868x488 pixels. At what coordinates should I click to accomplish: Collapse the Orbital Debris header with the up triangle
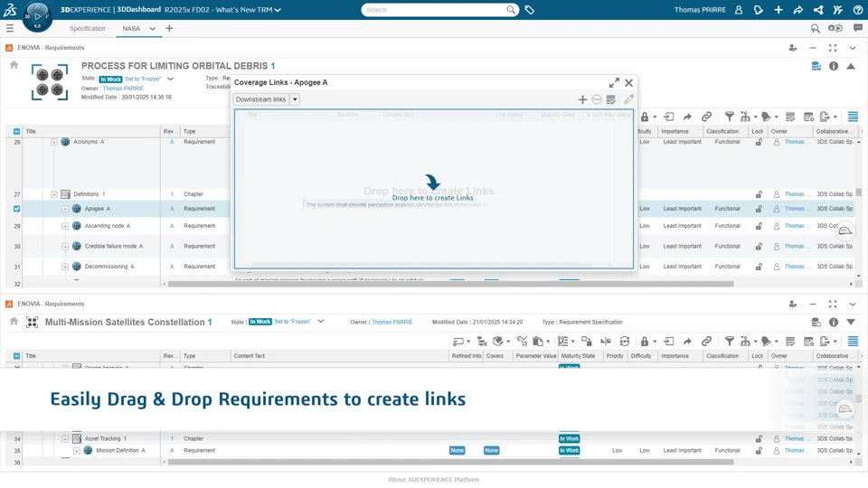tap(852, 66)
